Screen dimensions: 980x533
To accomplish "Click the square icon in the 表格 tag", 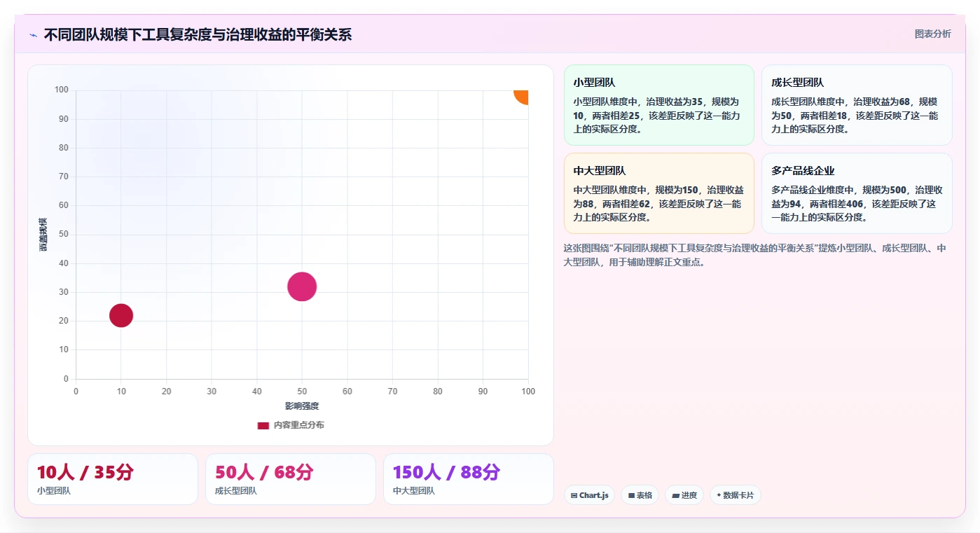I will [631, 495].
